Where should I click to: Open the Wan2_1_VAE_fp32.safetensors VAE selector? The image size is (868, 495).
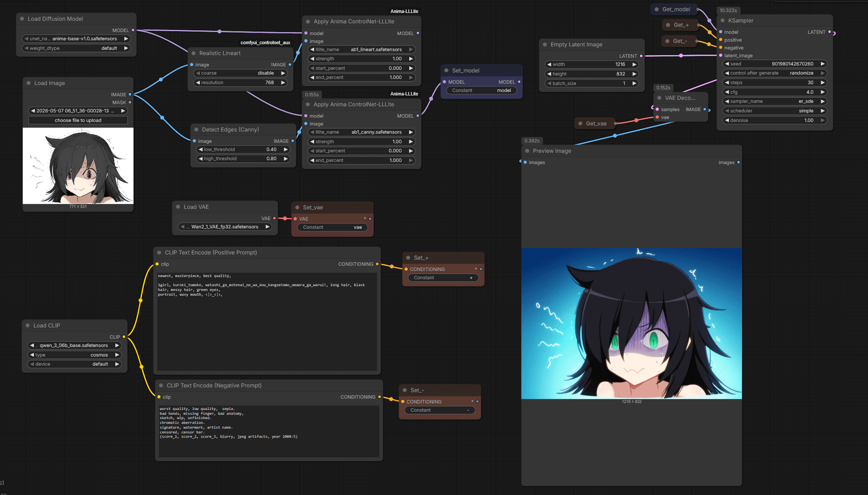[225, 227]
